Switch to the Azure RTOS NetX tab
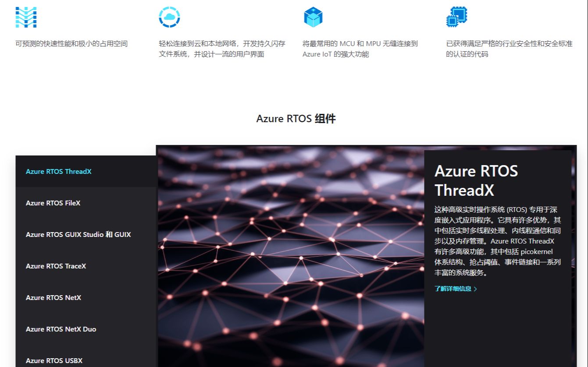The width and height of the screenshot is (588, 367). click(x=86, y=297)
